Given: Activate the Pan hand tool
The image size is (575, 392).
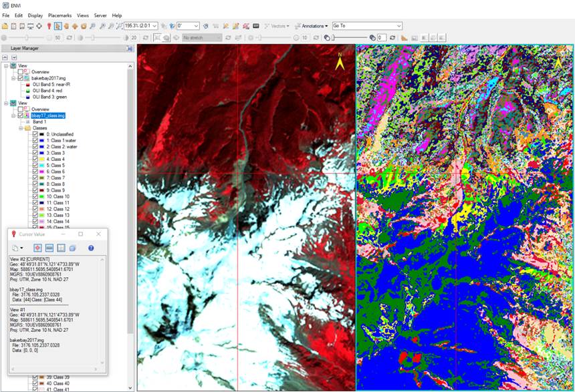Looking at the screenshot, I should pyautogui.click(x=66, y=26).
